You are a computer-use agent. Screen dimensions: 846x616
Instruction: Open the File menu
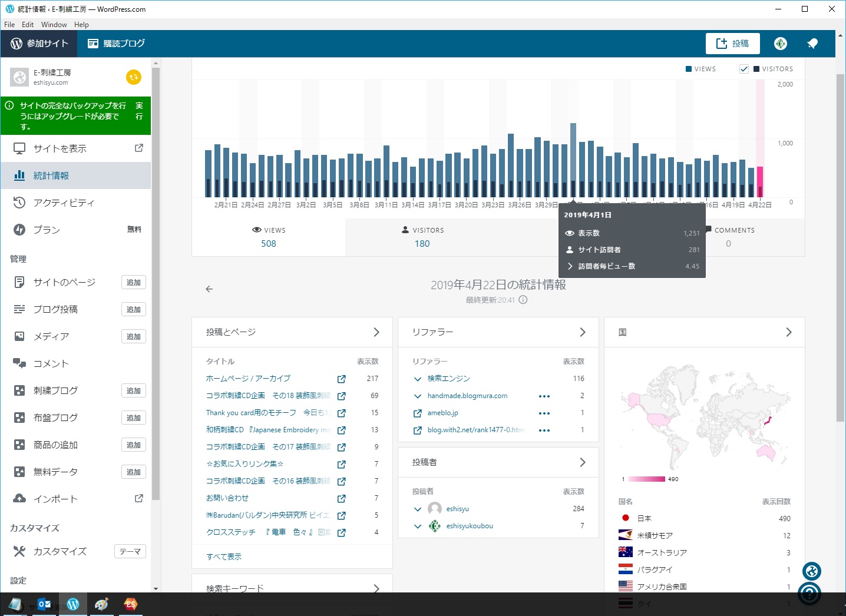pyautogui.click(x=9, y=25)
